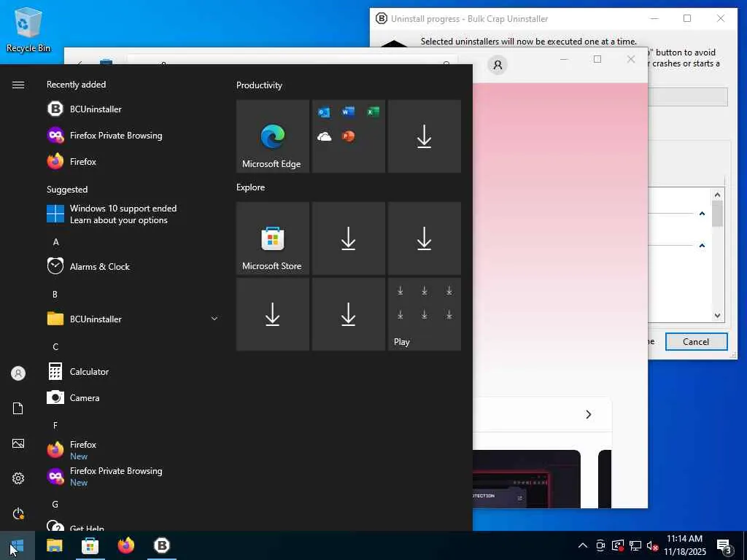This screenshot has height=560, width=747.
Task: Open Documents from Start sidebar
Action: point(18,408)
